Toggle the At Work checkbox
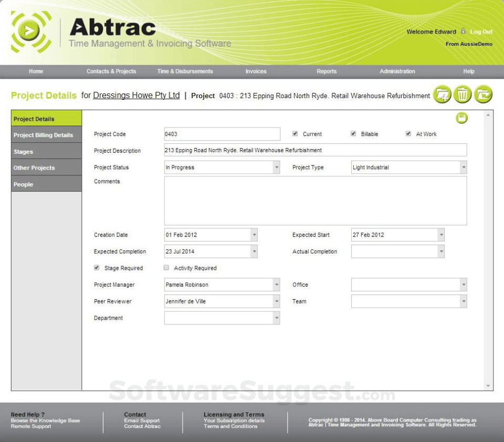 [408, 133]
